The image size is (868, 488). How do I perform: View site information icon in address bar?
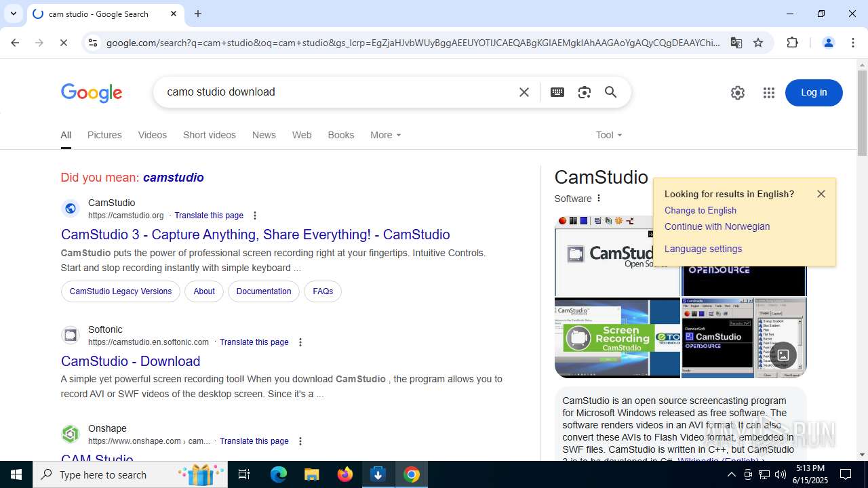(93, 43)
